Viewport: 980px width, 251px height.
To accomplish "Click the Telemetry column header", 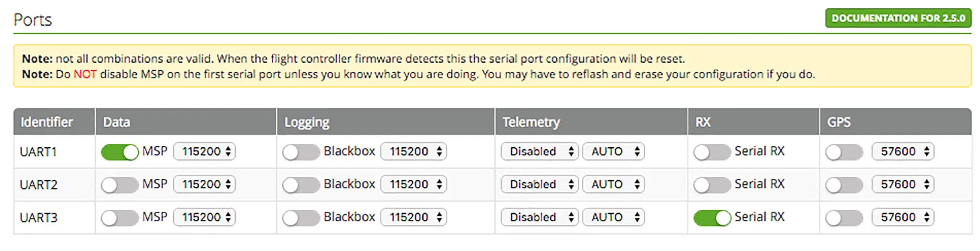I will (531, 122).
